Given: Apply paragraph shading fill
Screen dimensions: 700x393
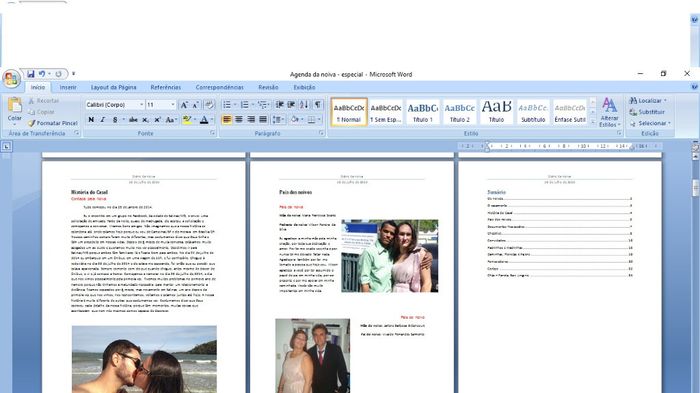Looking at the screenshot, I should coord(295,120).
